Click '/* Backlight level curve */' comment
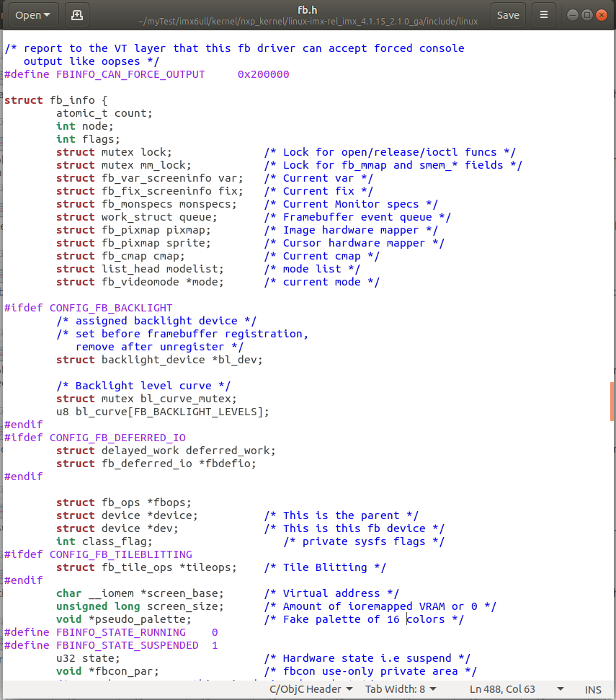This screenshot has height=700, width=616. (x=143, y=385)
